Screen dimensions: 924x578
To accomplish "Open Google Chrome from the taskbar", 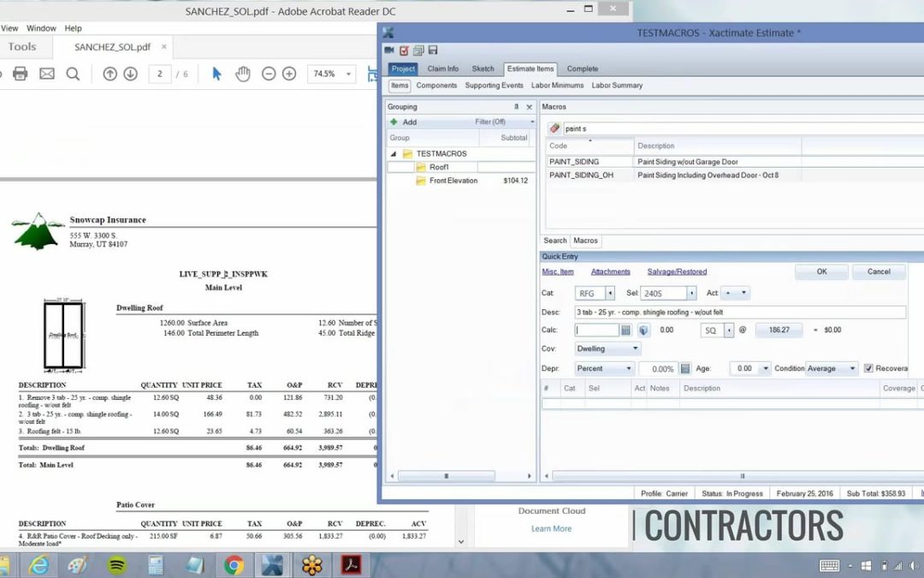I will [234, 566].
